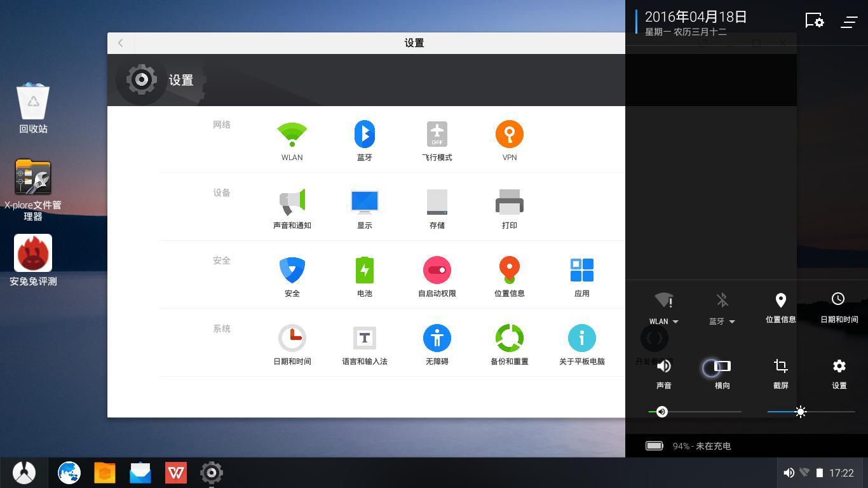Click the battery icon in system tray

820,473
